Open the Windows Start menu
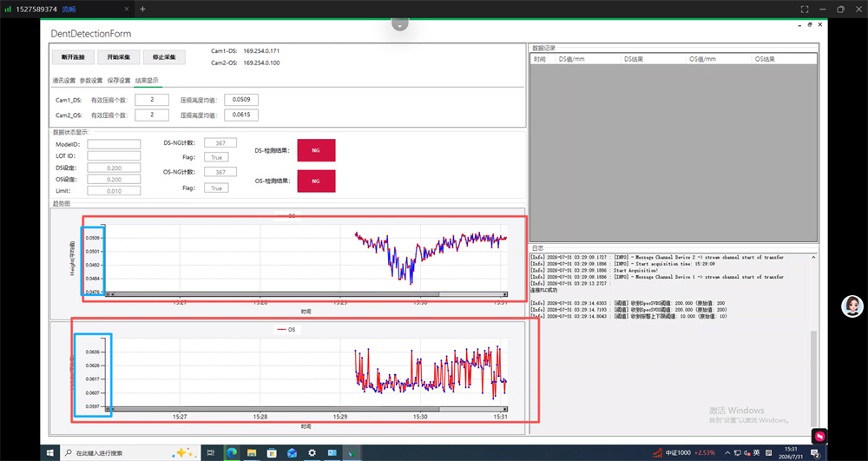Screen dimensions: 868x461 [x=49, y=452]
